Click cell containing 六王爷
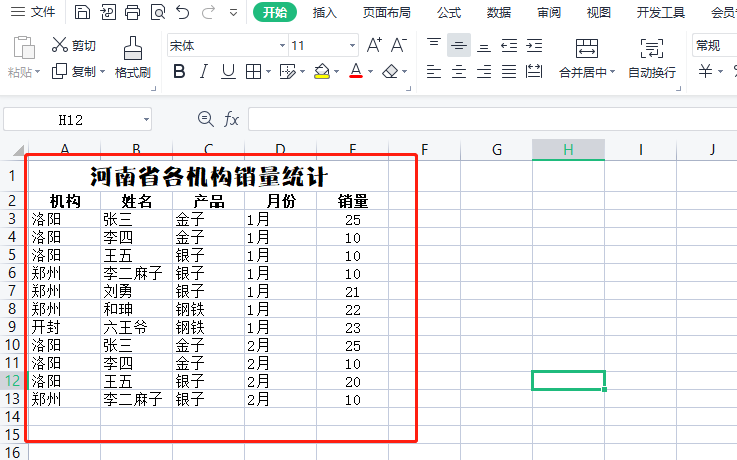The width and height of the screenshot is (737, 460). 136,327
